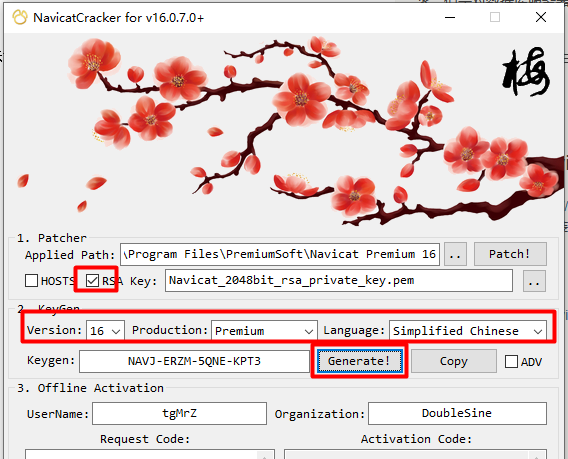Open the Version dropdown
The image size is (568, 459).
tap(105, 331)
